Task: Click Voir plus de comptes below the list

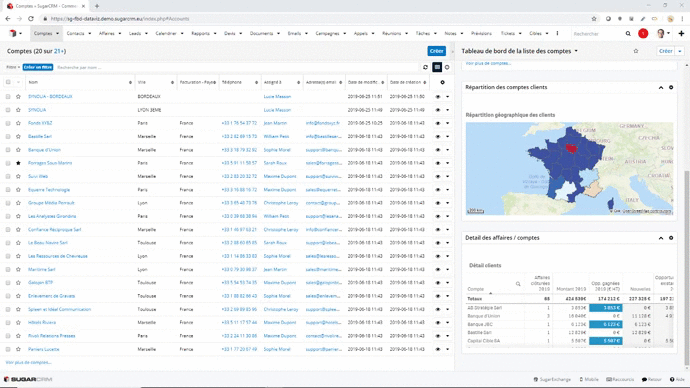Action: pyautogui.click(x=28, y=362)
